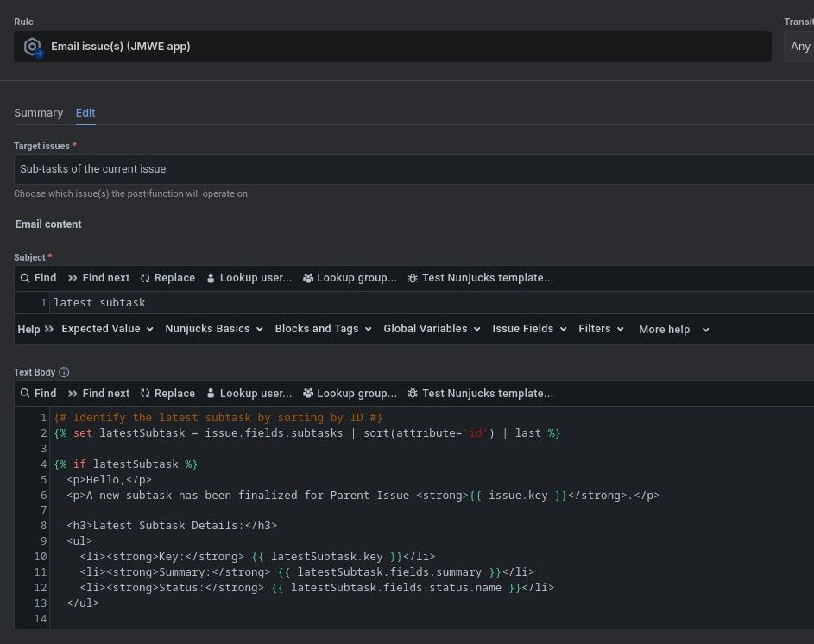This screenshot has width=814, height=644.
Task: Open the Nunjucks Basics dropdown
Action: pos(213,329)
